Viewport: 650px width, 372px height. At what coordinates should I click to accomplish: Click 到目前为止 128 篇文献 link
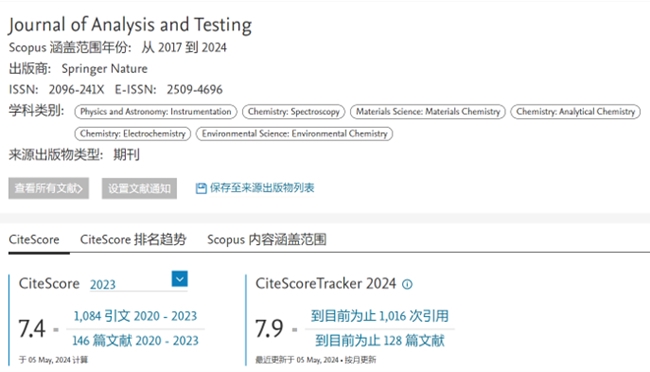pos(380,341)
